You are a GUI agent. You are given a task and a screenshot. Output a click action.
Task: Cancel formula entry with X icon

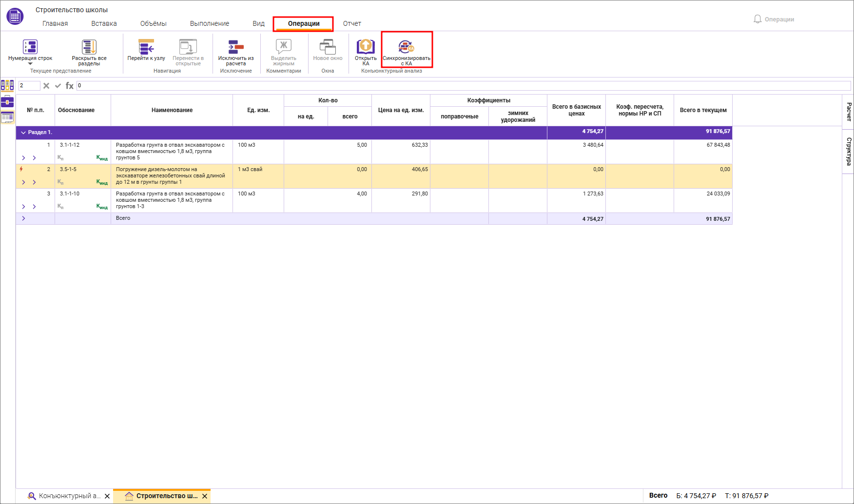coord(46,86)
